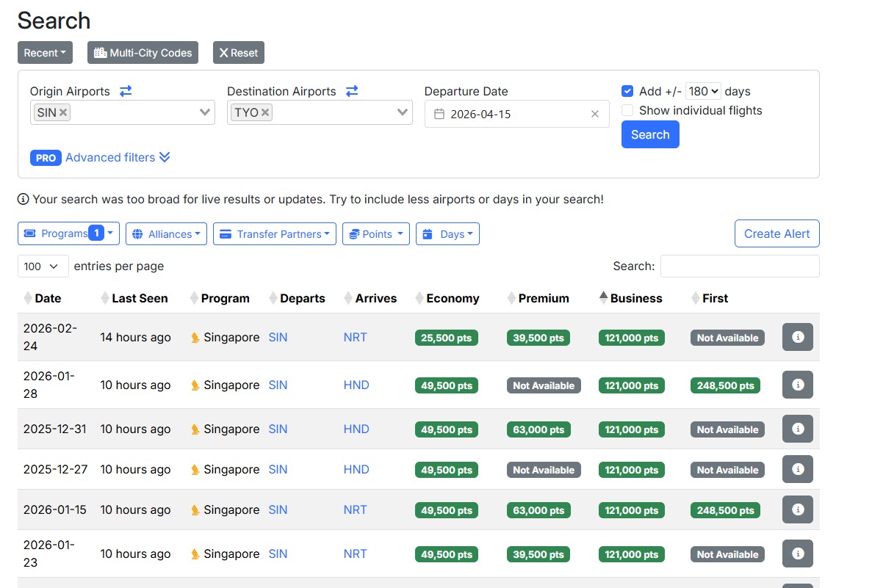Click the blue Search button
This screenshot has height=588, width=872.
650,134
